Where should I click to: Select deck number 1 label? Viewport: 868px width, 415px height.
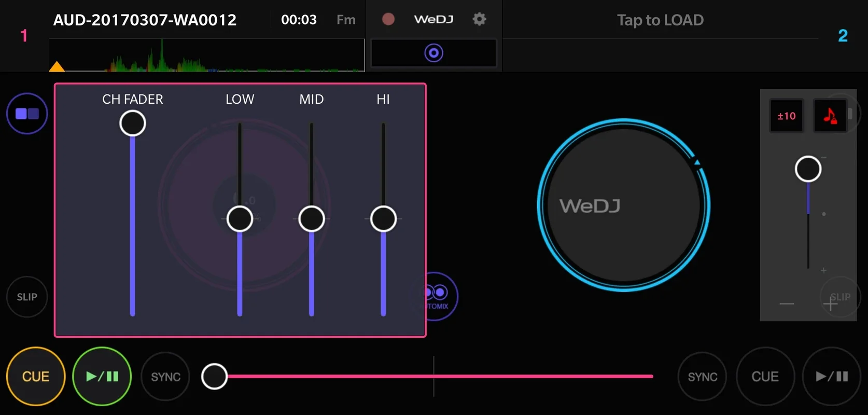[24, 35]
